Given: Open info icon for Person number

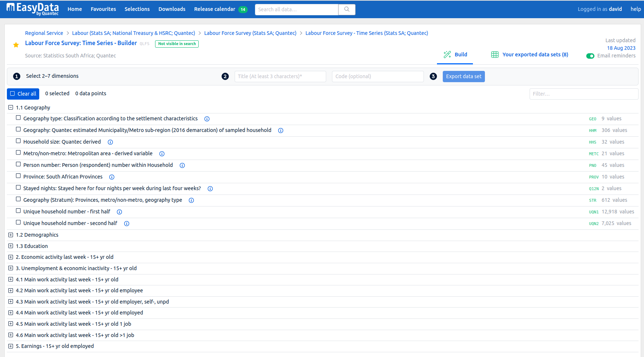Looking at the screenshot, I should [182, 165].
